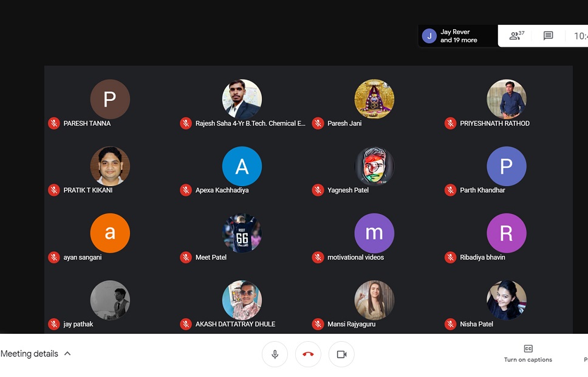Select the Apexa Kachhadiya participant tile

click(x=242, y=166)
